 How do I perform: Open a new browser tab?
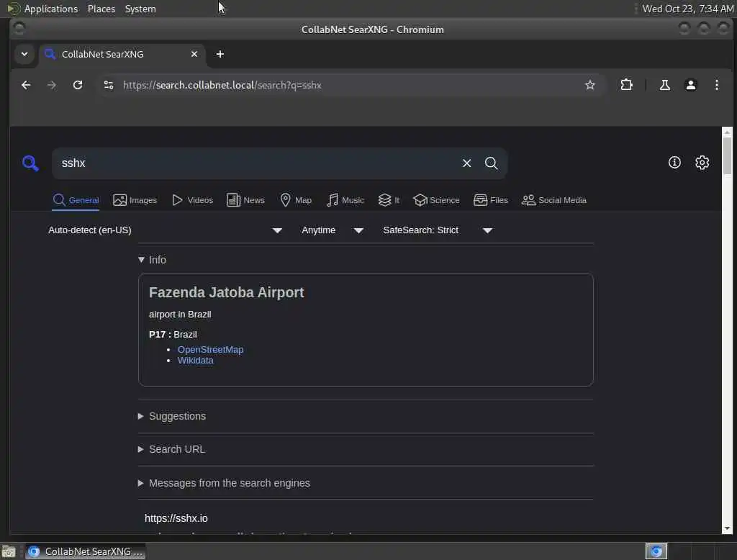[x=220, y=54]
